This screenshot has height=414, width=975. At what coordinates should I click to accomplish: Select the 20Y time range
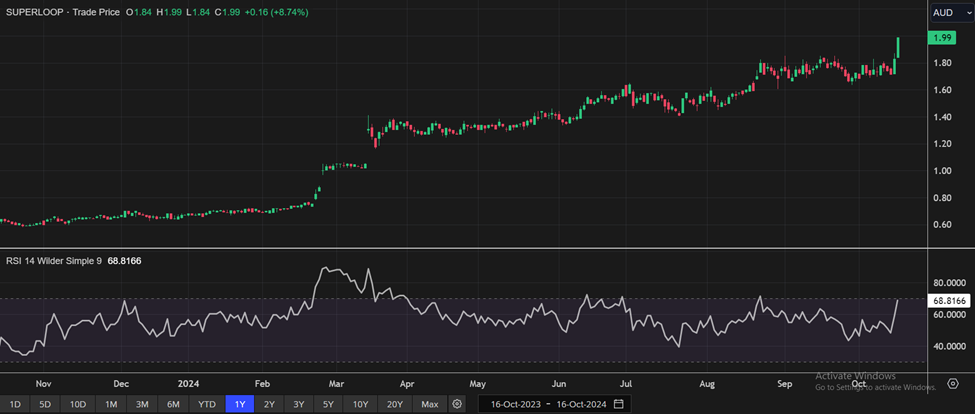click(395, 404)
